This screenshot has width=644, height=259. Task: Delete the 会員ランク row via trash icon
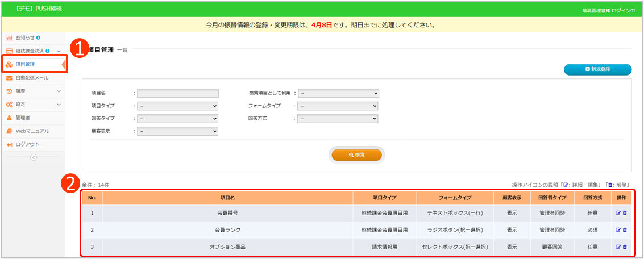tap(625, 230)
